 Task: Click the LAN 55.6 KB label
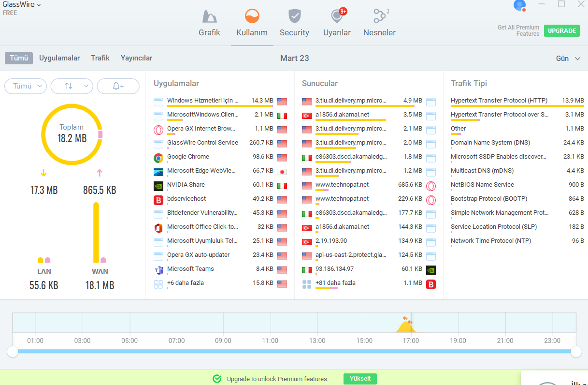tap(44, 285)
